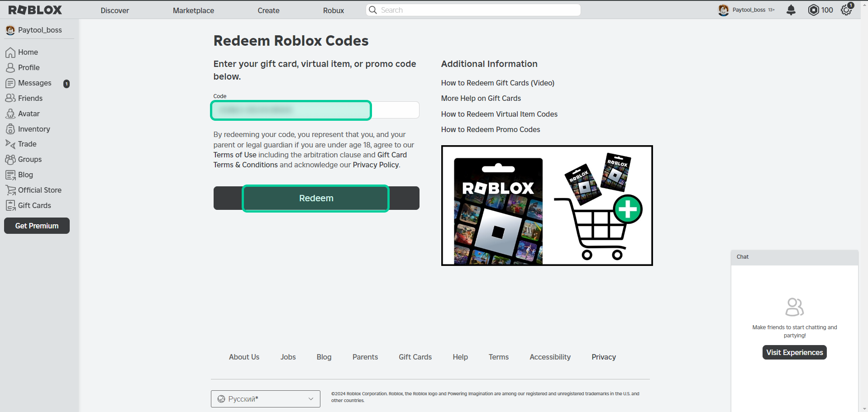Click the Paytool_boss avatar in top bar
This screenshot has height=412, width=868.
point(724,10)
